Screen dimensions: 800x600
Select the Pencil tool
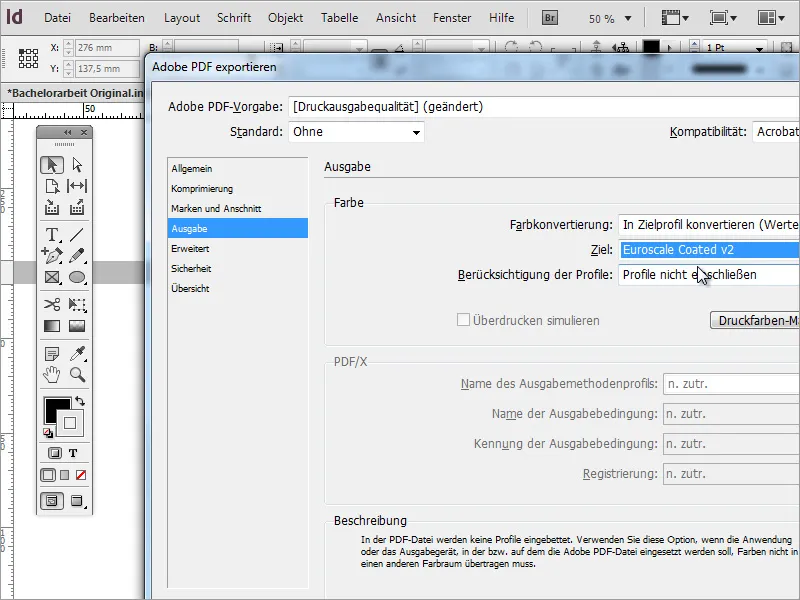77,255
